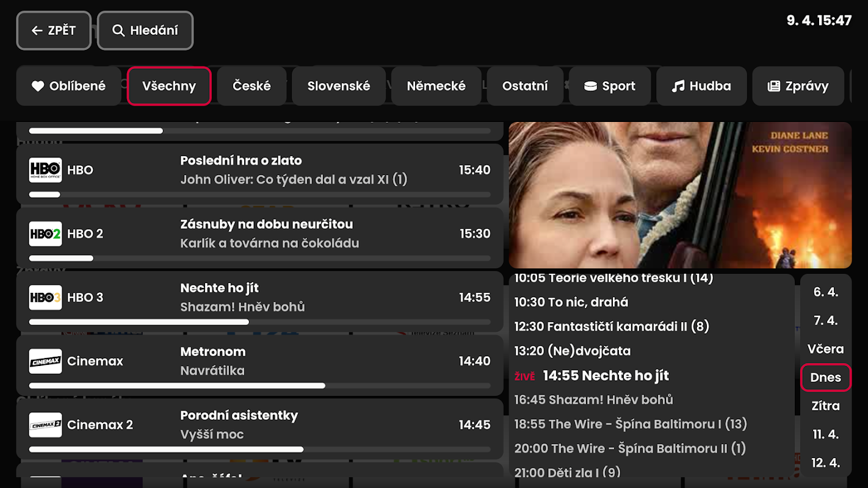Click Poslední hra o zlato title
The height and width of the screenshot is (488, 868).
[241, 160]
